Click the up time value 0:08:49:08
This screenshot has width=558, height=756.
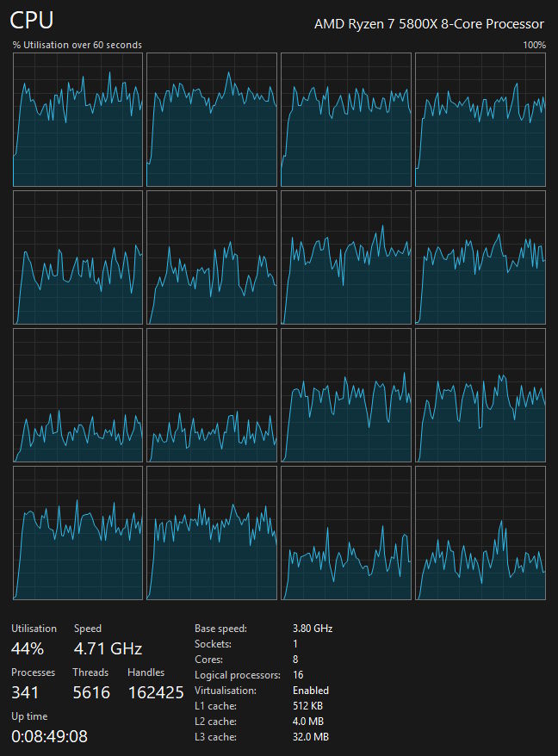coord(50,736)
